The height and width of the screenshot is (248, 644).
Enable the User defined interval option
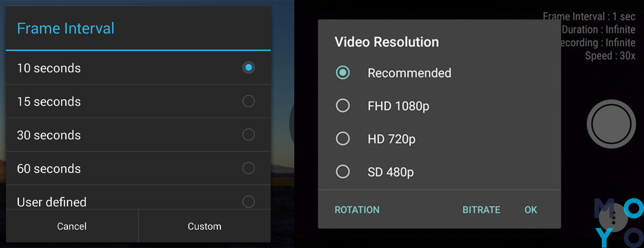click(248, 201)
